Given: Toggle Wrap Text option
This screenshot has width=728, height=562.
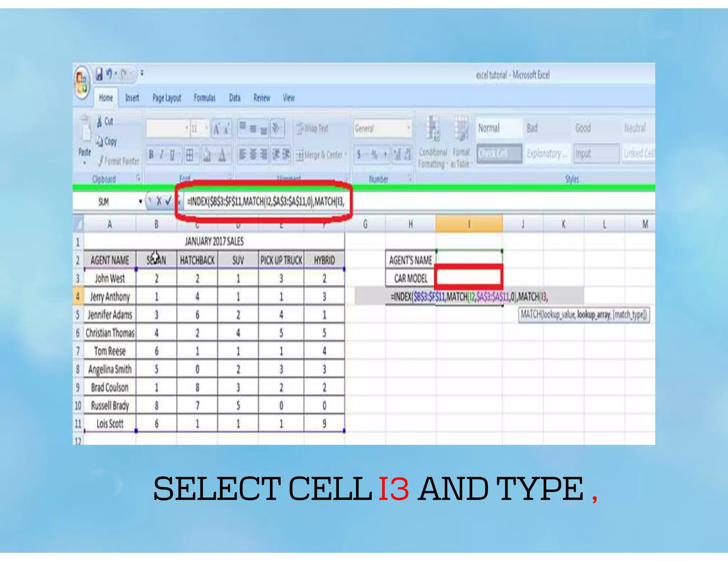Looking at the screenshot, I should [313, 128].
